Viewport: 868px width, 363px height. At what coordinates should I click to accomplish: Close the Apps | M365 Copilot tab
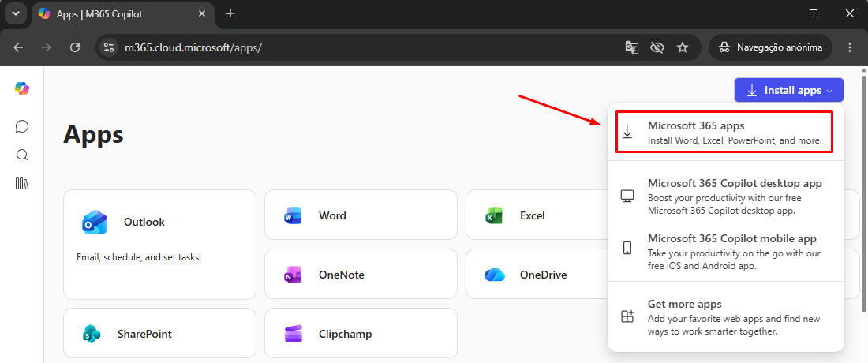tap(203, 14)
